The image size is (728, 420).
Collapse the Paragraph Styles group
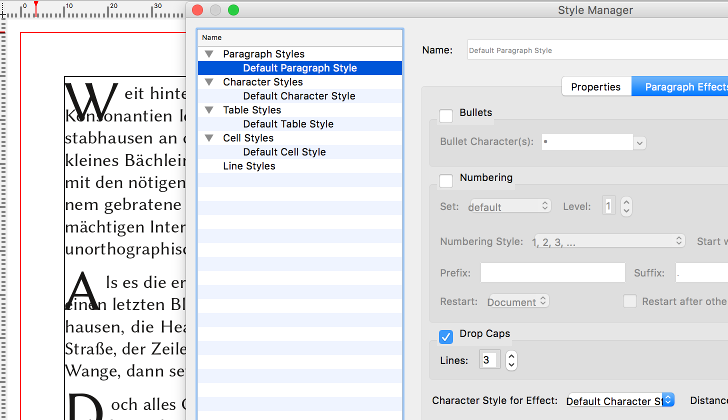[209, 54]
